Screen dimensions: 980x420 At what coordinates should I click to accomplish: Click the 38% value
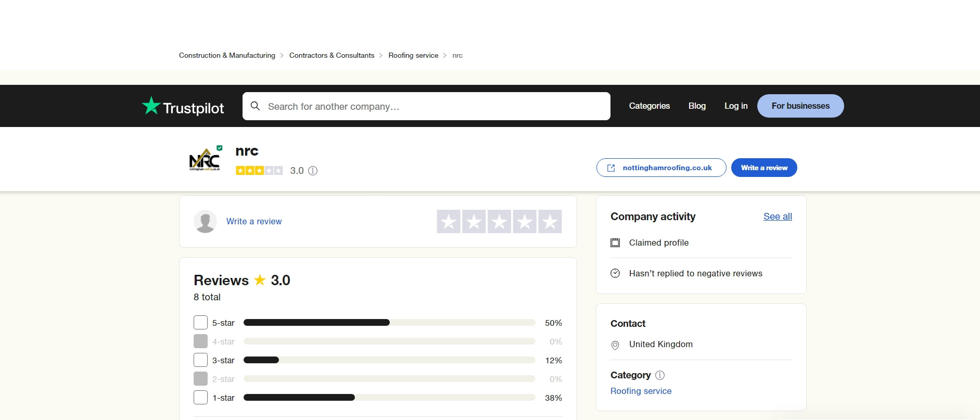pyautogui.click(x=553, y=398)
